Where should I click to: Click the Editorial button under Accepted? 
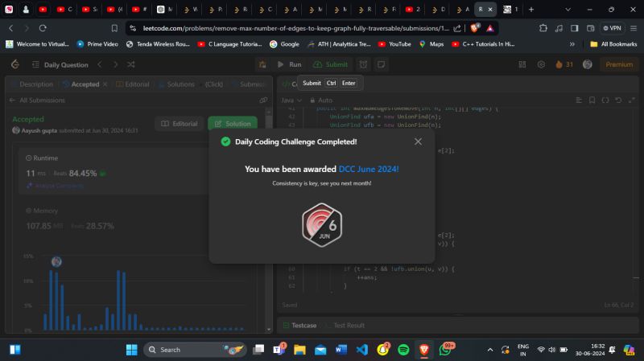click(x=180, y=124)
